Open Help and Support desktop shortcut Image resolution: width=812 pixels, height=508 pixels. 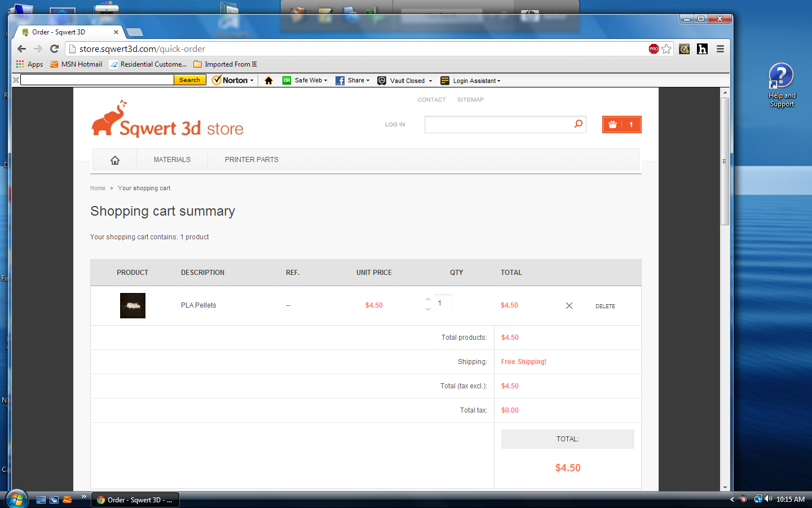point(782,85)
